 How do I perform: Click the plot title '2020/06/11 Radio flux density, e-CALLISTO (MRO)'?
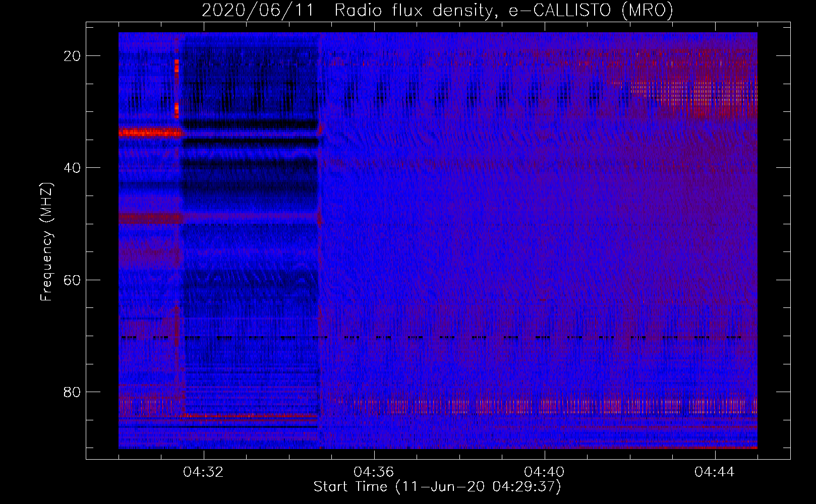437,11
